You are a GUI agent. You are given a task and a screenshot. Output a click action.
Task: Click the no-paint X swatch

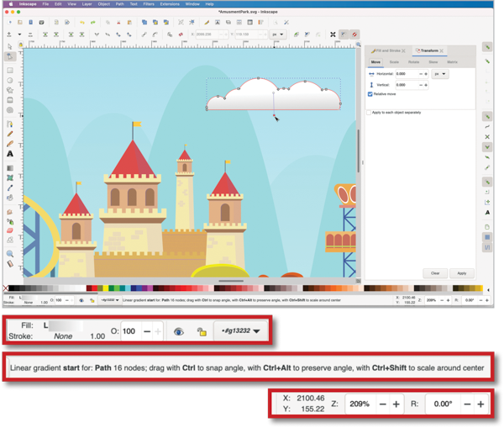click(6, 288)
